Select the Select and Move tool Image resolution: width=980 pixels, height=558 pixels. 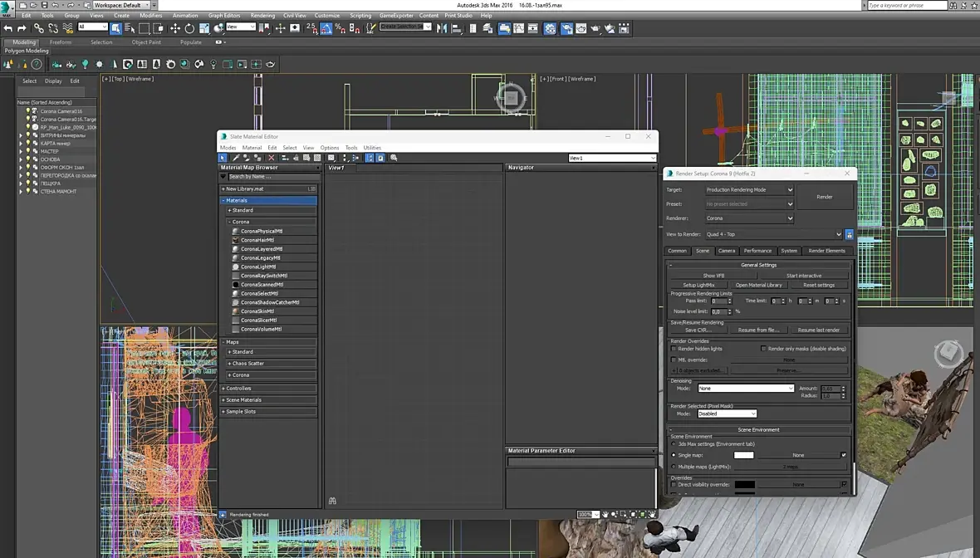(174, 28)
